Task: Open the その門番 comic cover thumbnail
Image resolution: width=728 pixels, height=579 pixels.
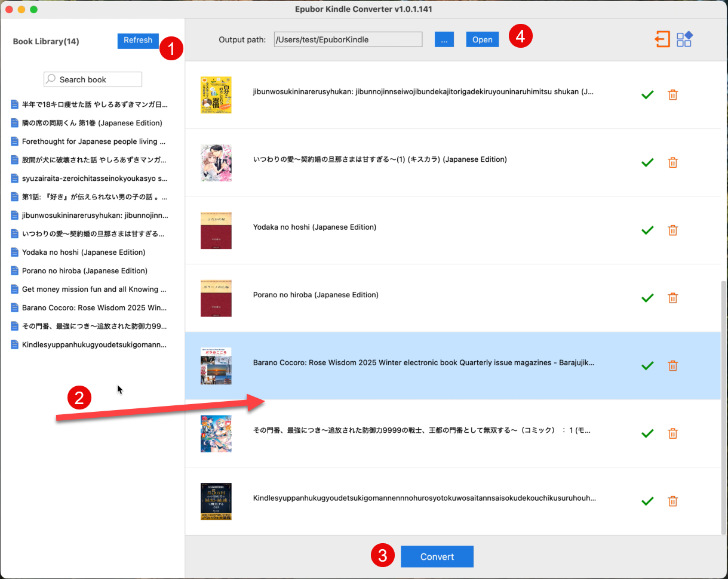Action: click(x=216, y=433)
